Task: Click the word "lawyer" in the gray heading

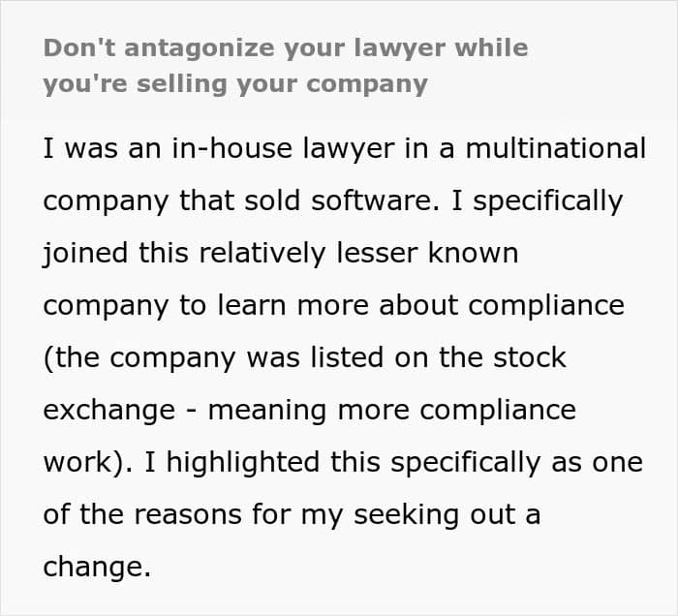Action: pyautogui.click(x=399, y=49)
